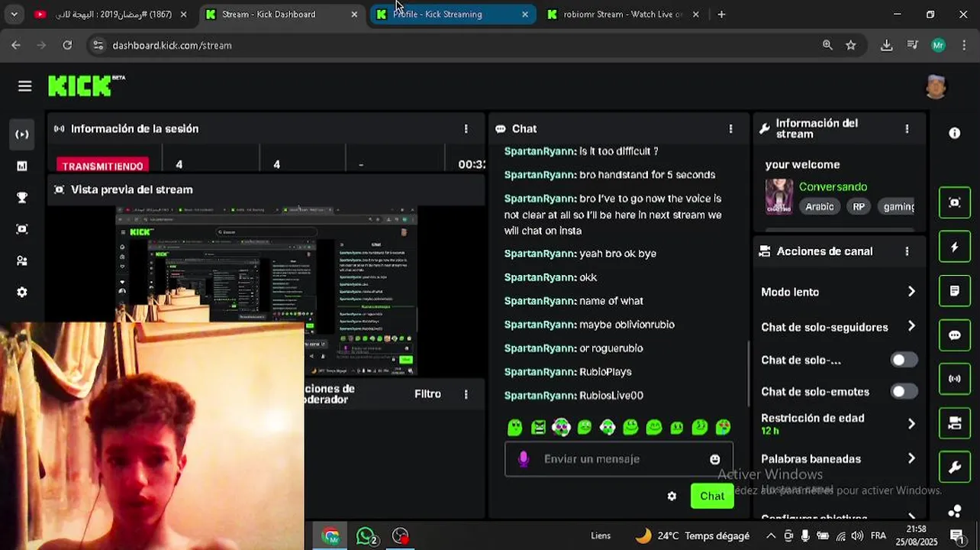Open the emoji picker in message box
The image size is (980, 550).
(714, 459)
